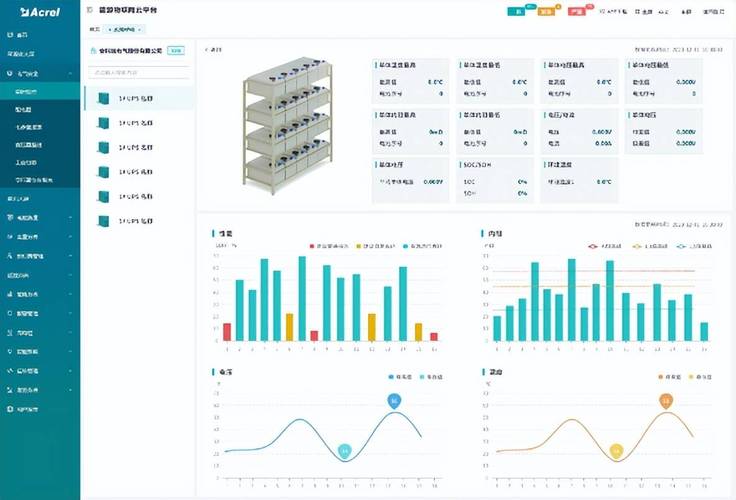Viewport: 736px width, 500px height.
Task: Toggle the blue maximum legend in voltage chart
Action: point(400,377)
